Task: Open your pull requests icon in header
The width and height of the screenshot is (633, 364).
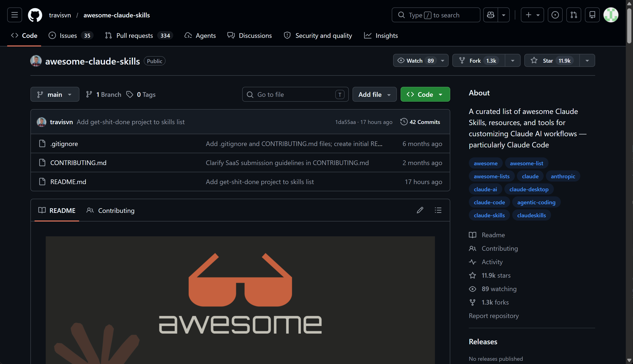Action: pos(574,15)
